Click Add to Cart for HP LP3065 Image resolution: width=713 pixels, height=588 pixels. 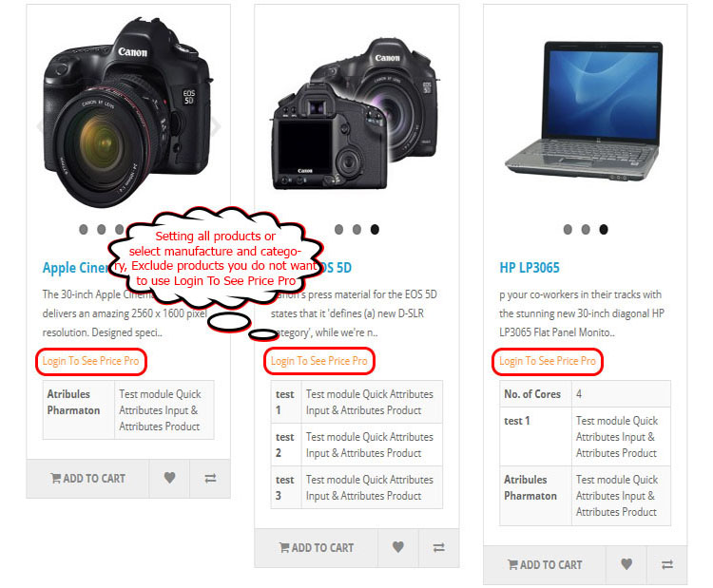pos(545,564)
